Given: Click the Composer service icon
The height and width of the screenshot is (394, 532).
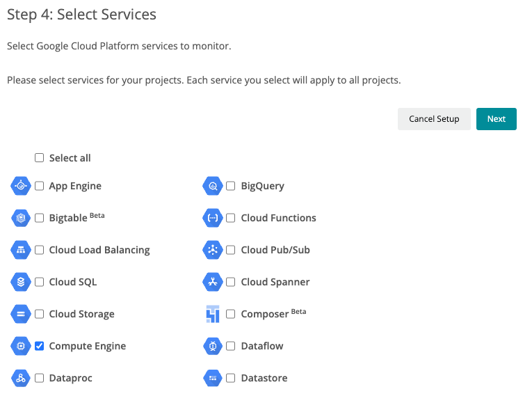Looking at the screenshot, I should (213, 314).
